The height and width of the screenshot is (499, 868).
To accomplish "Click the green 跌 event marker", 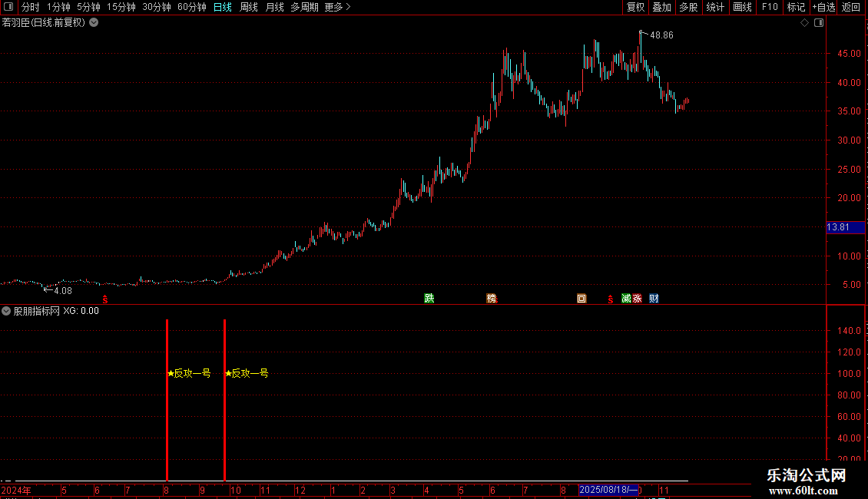I will pos(429,298).
